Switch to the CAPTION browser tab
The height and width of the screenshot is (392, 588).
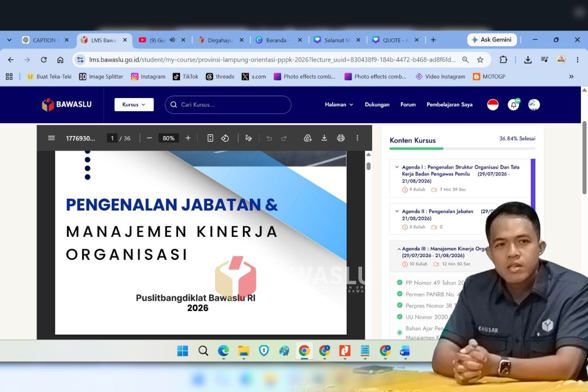pyautogui.click(x=45, y=40)
